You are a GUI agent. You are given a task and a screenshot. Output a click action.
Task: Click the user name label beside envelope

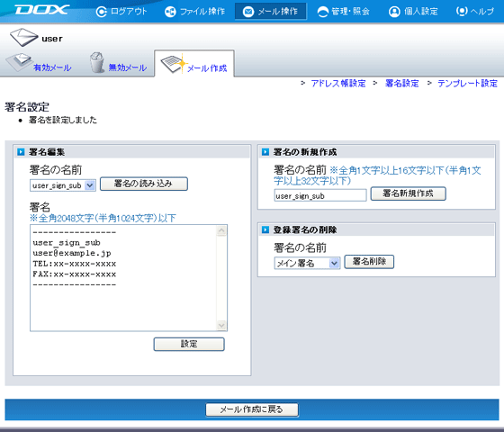(52, 39)
